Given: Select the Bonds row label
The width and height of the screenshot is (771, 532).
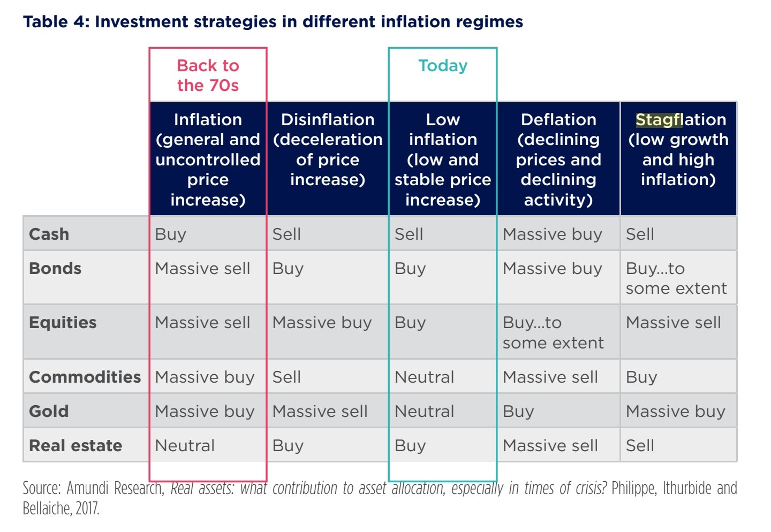Looking at the screenshot, I should [55, 268].
